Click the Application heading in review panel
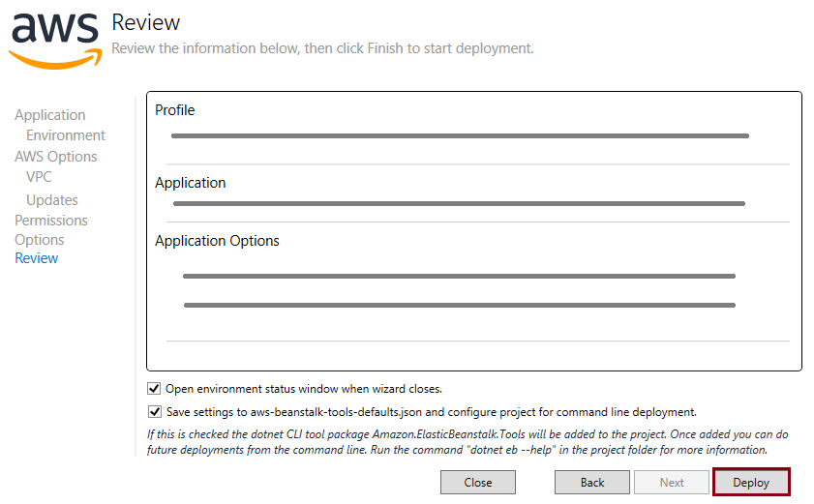814x504 pixels. coord(191,183)
